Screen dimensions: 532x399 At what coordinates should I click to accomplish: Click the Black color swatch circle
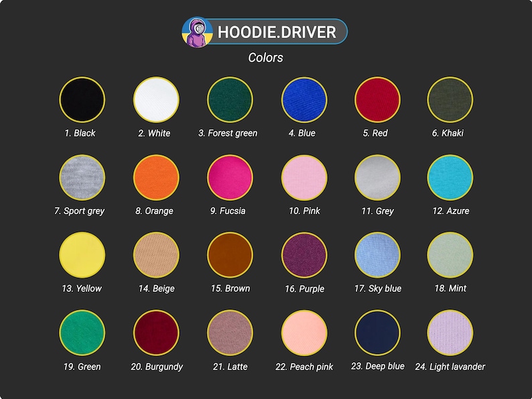[x=82, y=100]
